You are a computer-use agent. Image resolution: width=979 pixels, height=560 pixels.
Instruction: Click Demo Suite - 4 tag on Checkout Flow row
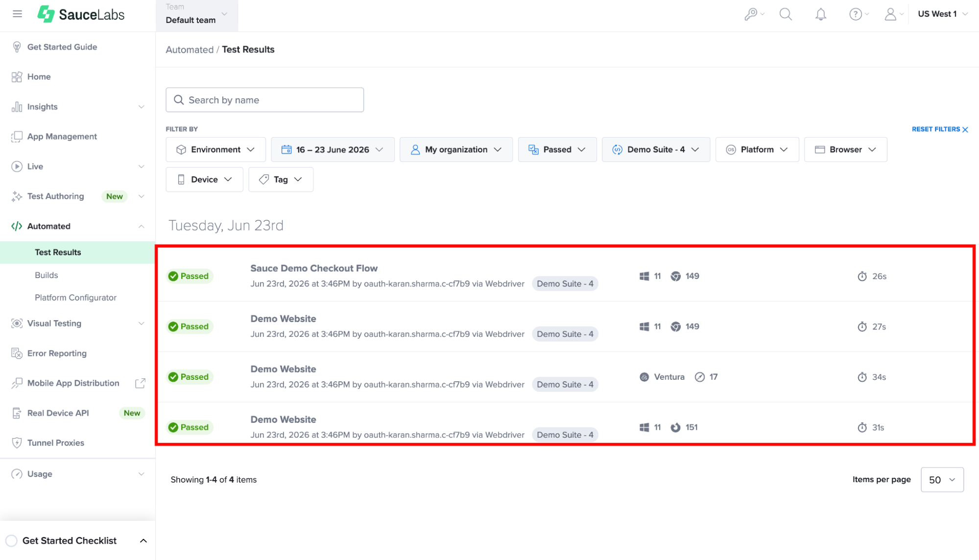tap(565, 284)
